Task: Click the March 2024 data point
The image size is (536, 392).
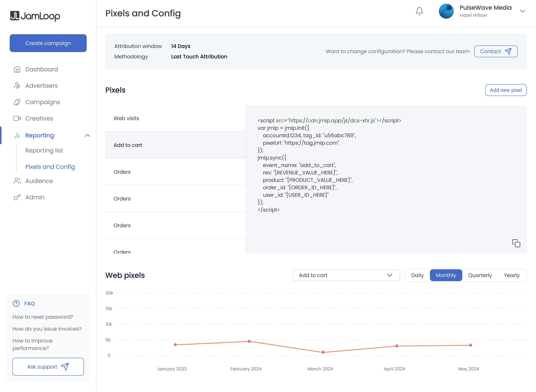Action: pos(323,352)
